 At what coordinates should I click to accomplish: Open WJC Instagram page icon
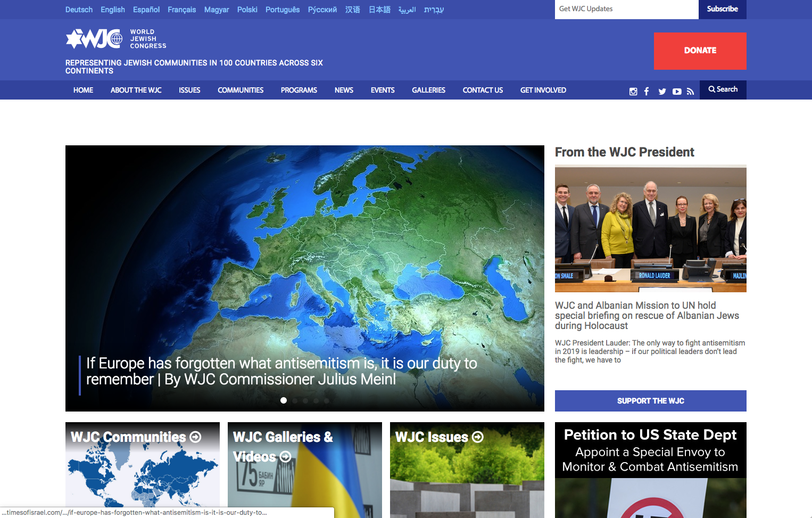point(633,92)
